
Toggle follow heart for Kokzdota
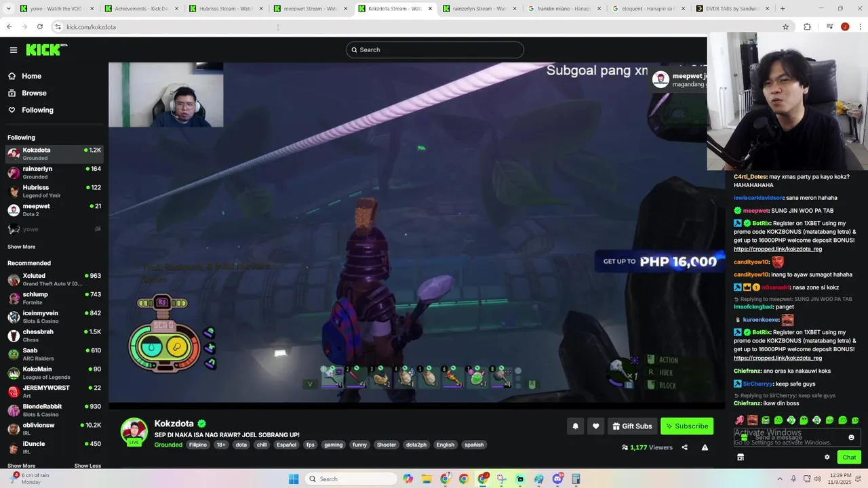596,426
